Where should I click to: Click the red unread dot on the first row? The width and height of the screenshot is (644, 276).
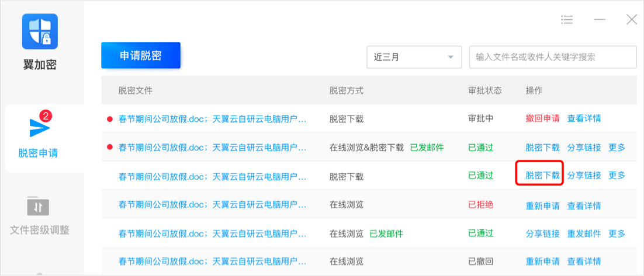(109, 119)
